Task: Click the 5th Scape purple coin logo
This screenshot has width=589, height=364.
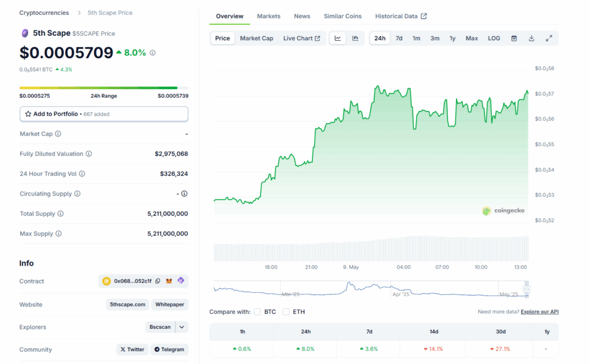Action: (x=25, y=33)
